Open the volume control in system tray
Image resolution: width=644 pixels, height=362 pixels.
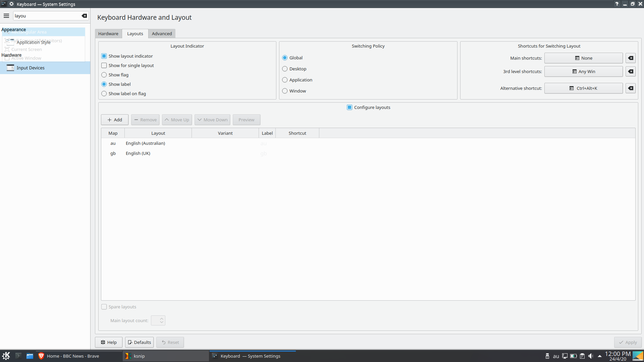591,356
